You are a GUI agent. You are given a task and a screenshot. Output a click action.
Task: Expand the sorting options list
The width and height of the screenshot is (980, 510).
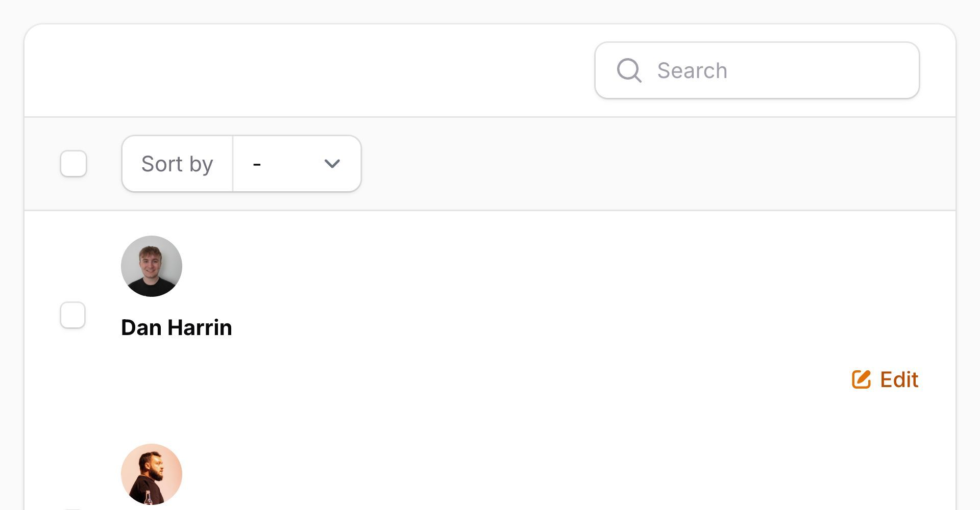coord(297,163)
